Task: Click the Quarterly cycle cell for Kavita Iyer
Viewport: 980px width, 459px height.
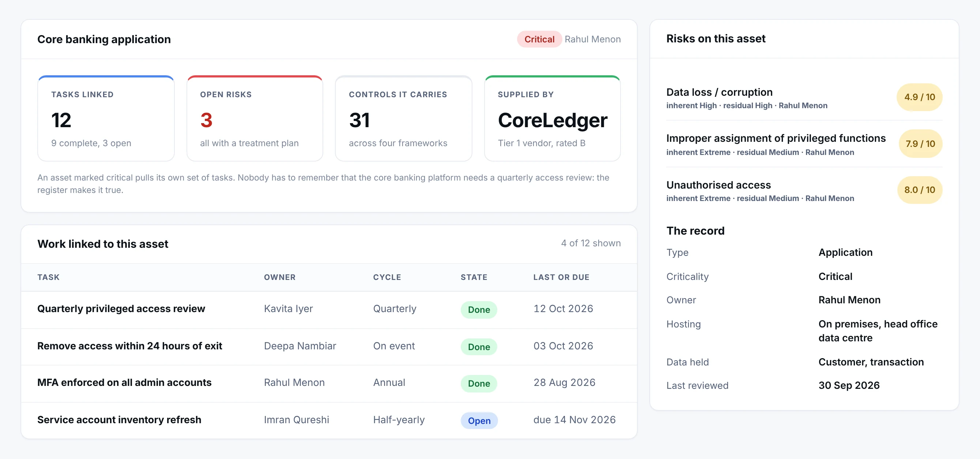Action: pos(395,308)
